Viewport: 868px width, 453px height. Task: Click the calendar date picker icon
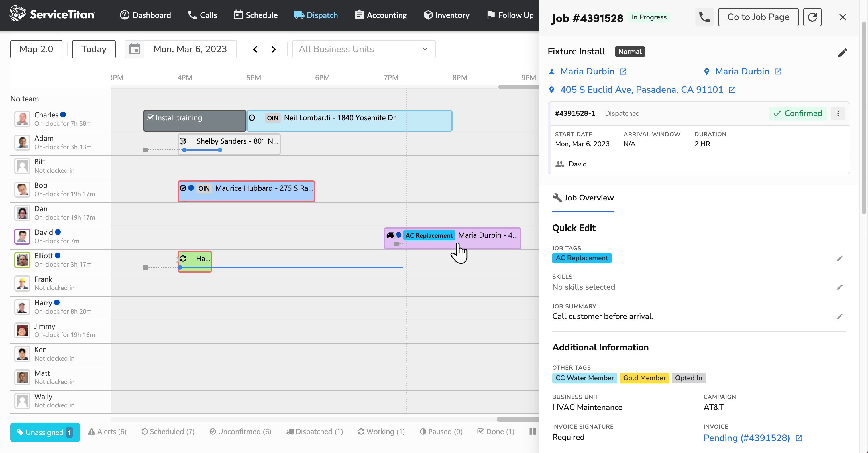135,49
